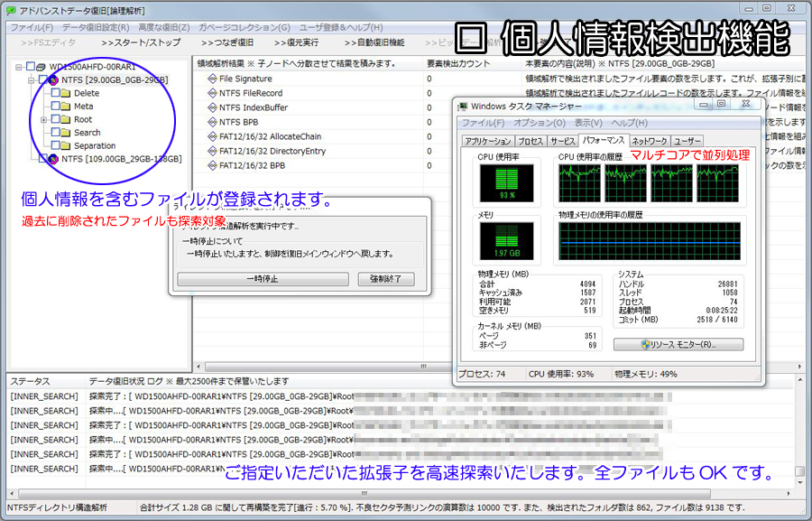
Task: Click the NTFS IndexBuffer row icon
Action: pyautogui.click(x=212, y=107)
